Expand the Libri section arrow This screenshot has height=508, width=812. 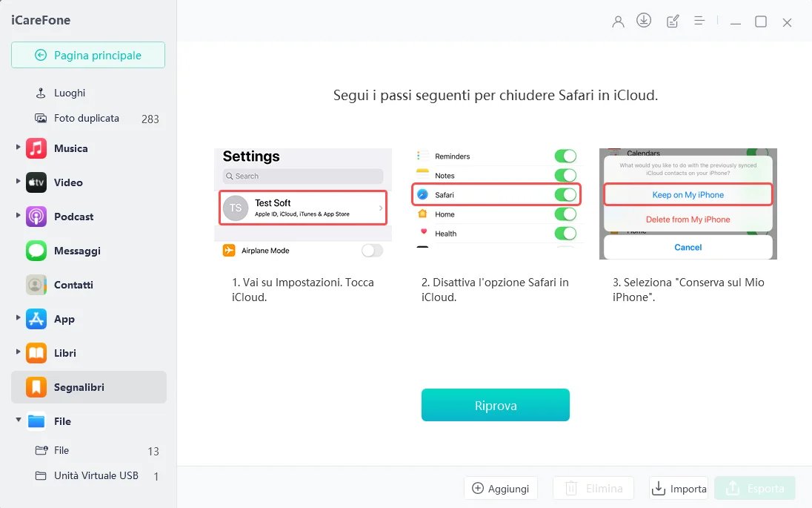18,352
